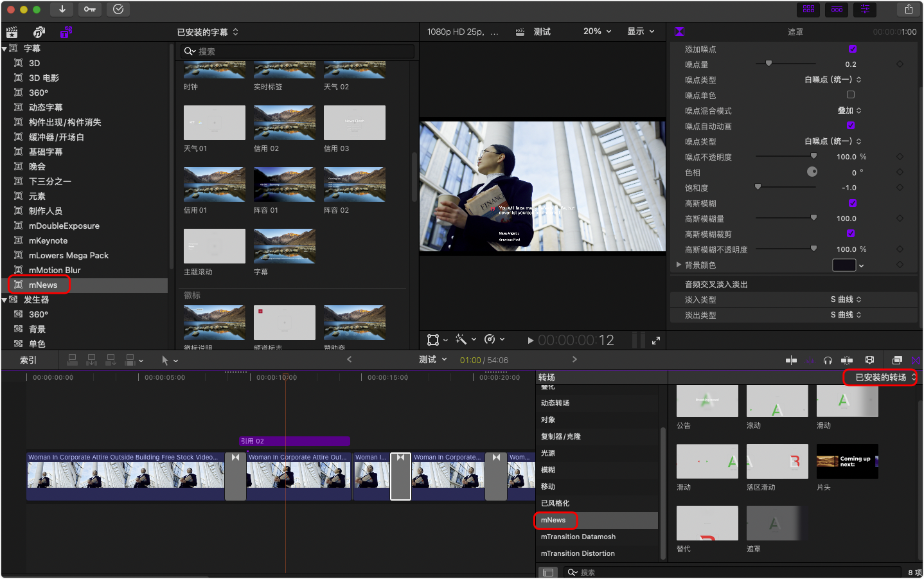Open the 已安装的转场 filter dropdown

point(885,377)
